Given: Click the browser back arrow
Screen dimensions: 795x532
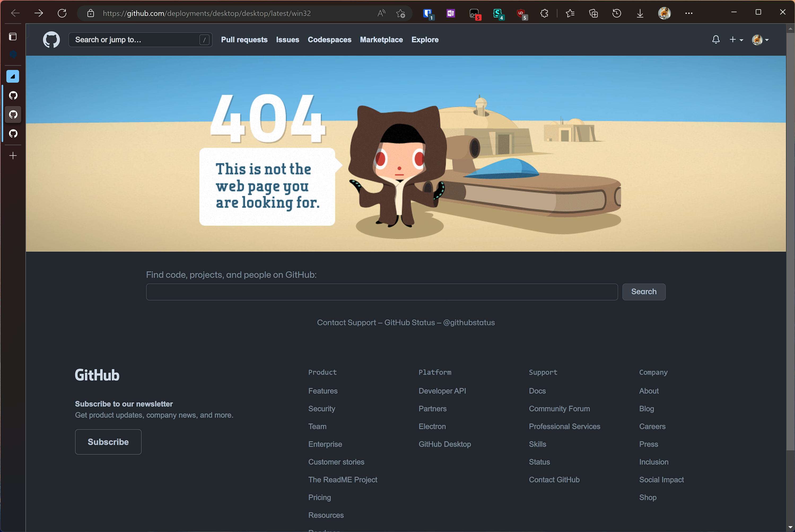Looking at the screenshot, I should [15, 13].
